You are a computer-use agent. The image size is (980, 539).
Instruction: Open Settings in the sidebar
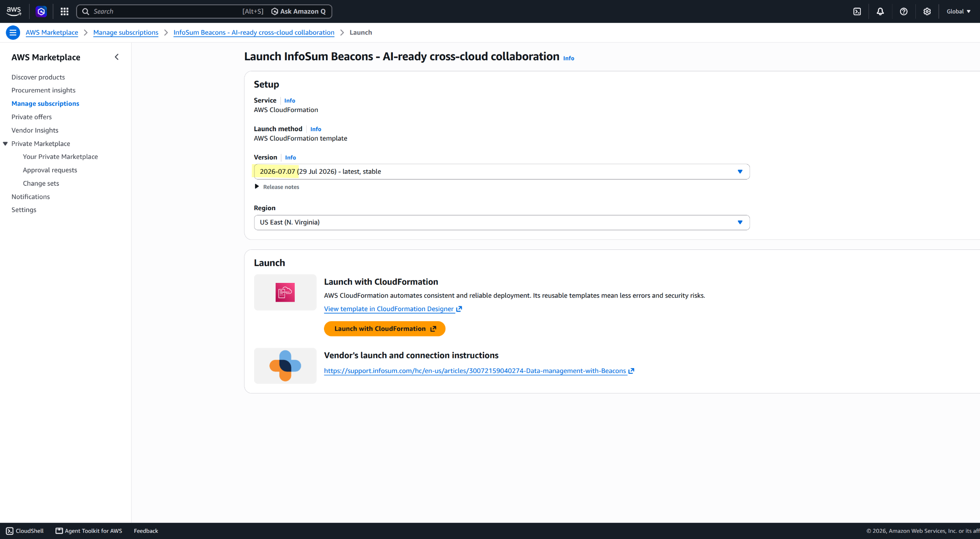[24, 210]
